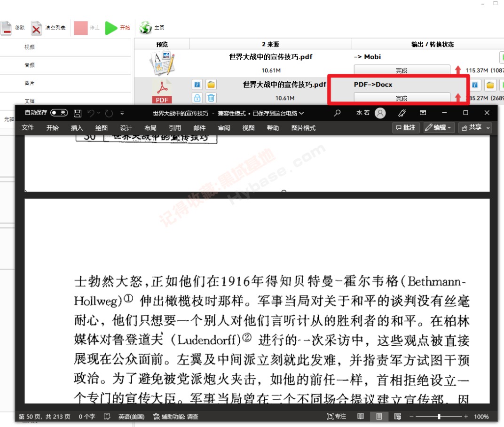The width and height of the screenshot is (504, 427).
Task: Click the Undo icon in Word title bar
Action: [91, 113]
